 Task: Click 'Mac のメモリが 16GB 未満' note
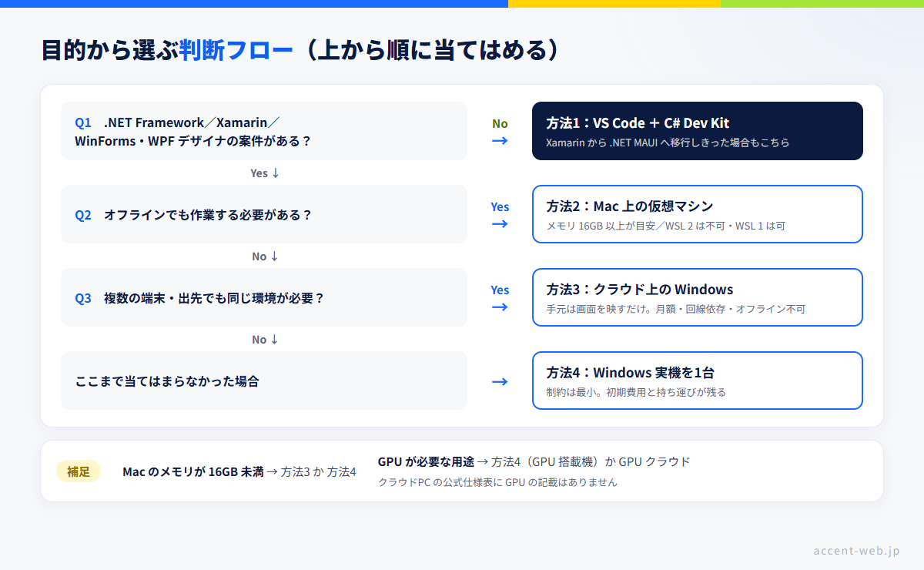192,471
